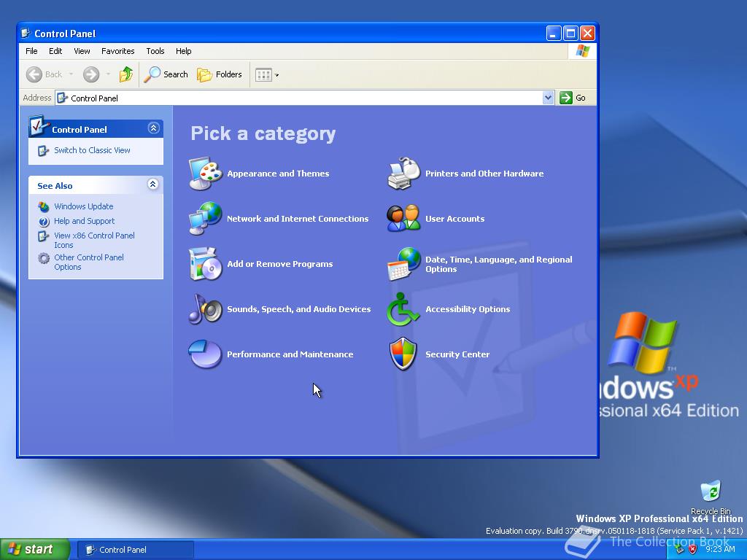Click View x86 Control Panel Icons link
This screenshot has width=747, height=560.
(x=94, y=240)
